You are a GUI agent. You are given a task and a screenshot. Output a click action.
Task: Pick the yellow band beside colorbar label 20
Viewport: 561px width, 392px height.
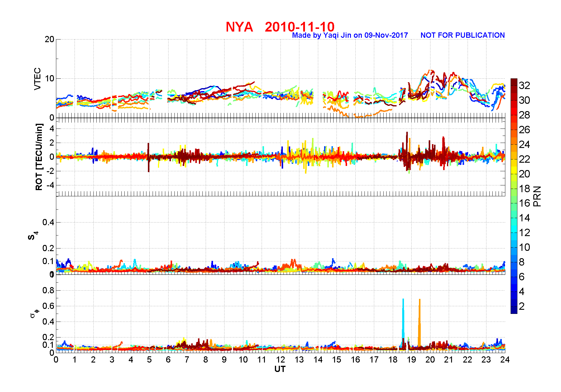[x=514, y=171]
